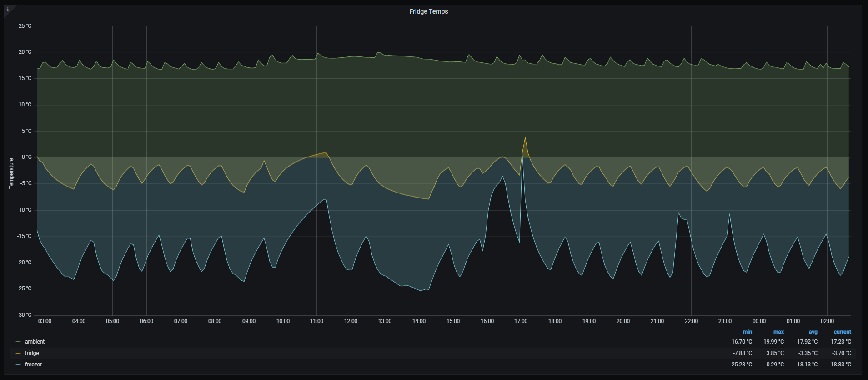Click ambient avg value 17.92 °C
Image resolution: width=868 pixels, height=380 pixels.
tap(807, 342)
